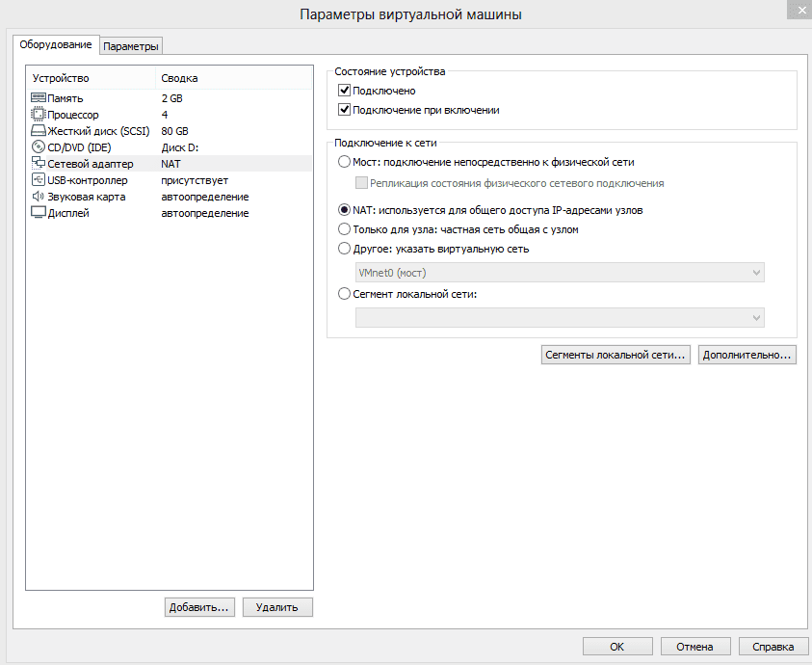The width and height of the screenshot is (812, 665).
Task: Expand the LAN segment dropdown list
Action: 560,317
